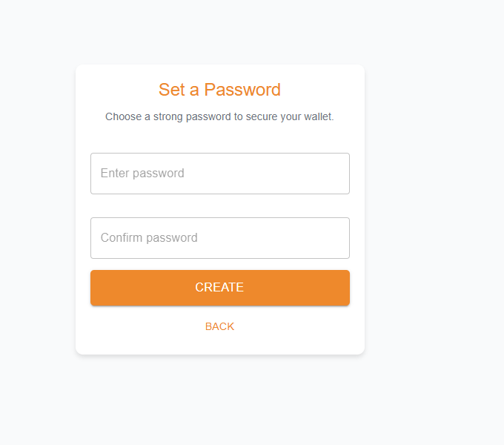Screen dimensions: 504x445
Task: Select the 'Confirm password' placeholder text
Action: (149, 238)
